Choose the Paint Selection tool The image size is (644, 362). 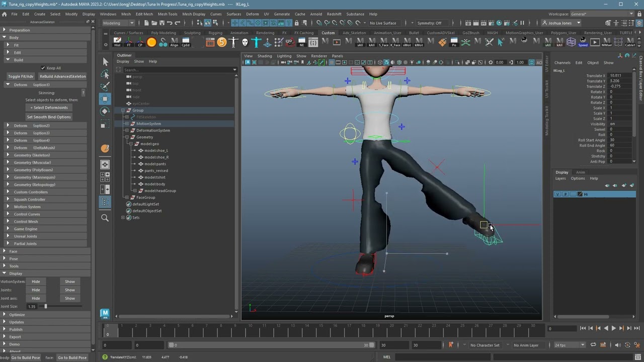[x=105, y=86]
